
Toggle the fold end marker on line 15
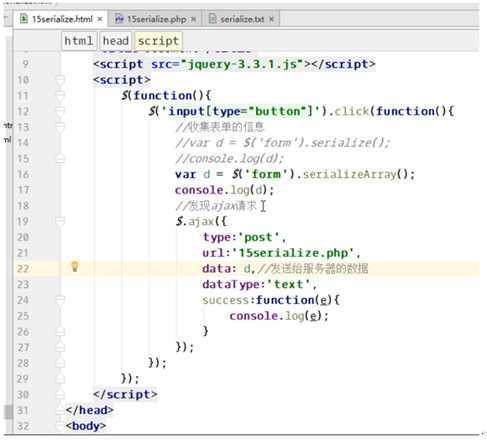60,159
